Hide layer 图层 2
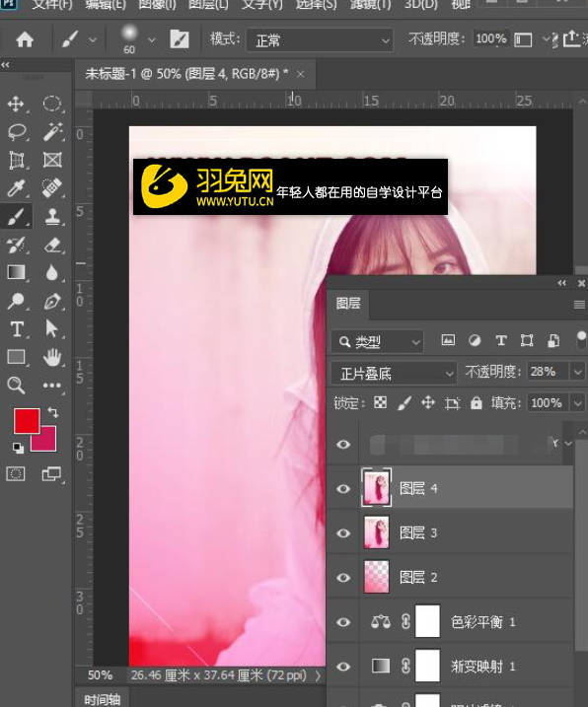Viewport: 588px width, 707px height. [343, 578]
